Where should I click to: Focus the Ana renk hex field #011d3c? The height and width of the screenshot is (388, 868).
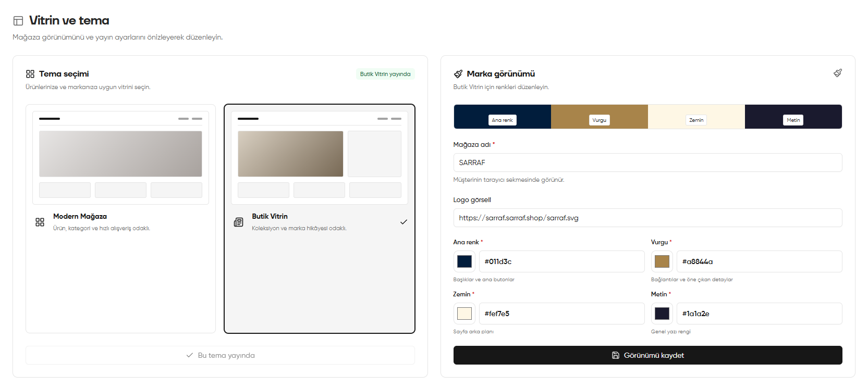(562, 261)
